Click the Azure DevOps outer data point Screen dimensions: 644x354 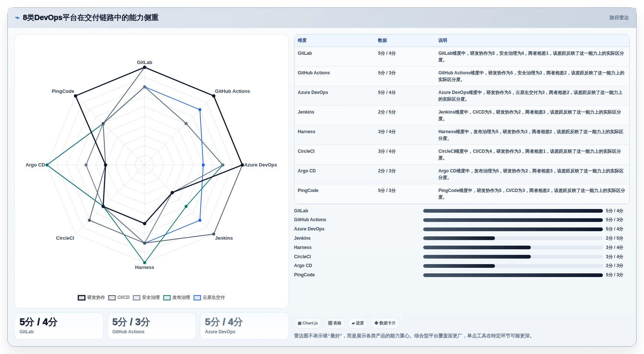[x=242, y=165]
